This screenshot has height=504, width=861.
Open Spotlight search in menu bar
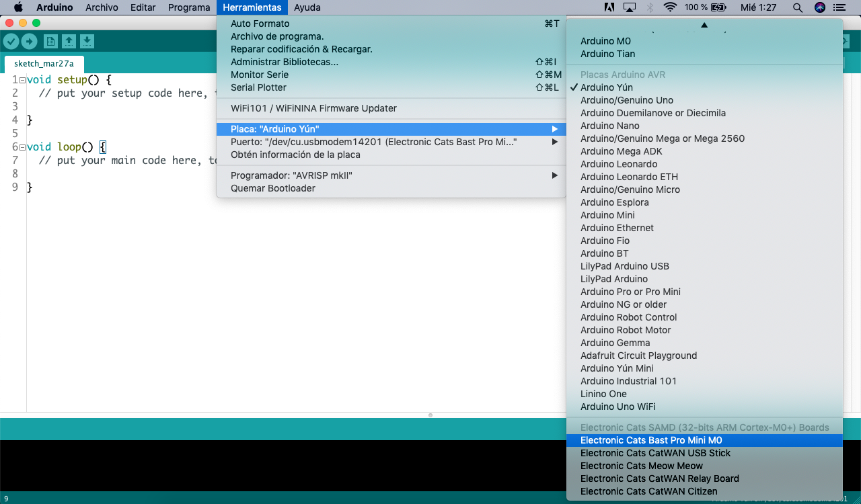[x=798, y=7]
